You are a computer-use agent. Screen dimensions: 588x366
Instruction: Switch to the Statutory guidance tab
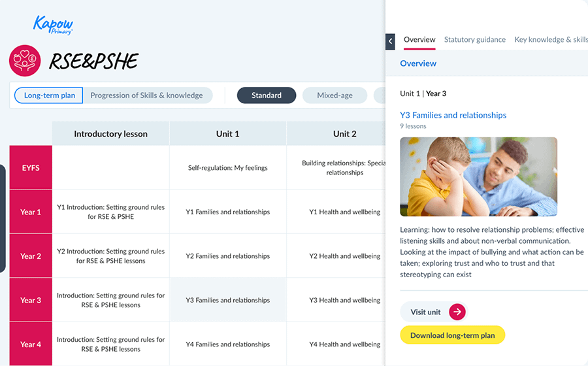point(475,40)
